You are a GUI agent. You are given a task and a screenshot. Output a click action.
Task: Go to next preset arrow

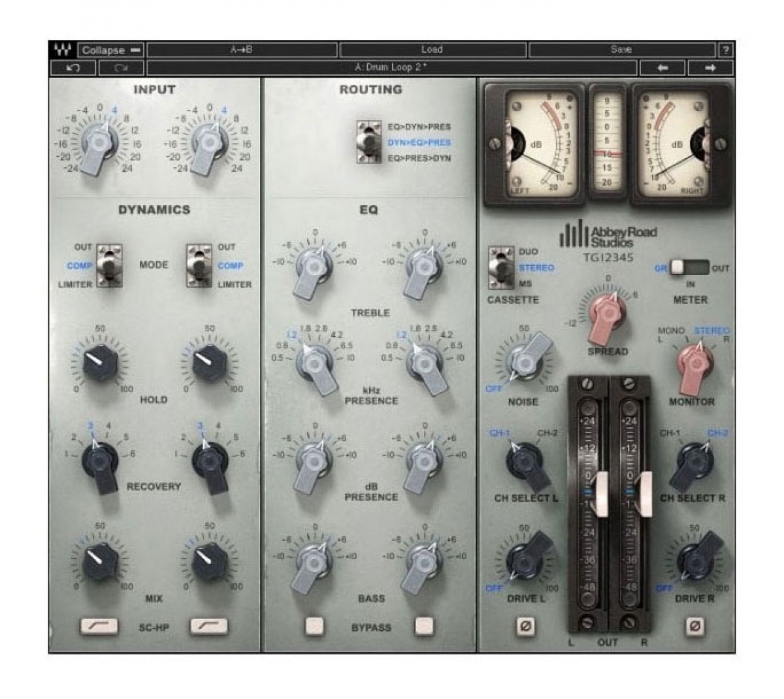click(x=710, y=67)
